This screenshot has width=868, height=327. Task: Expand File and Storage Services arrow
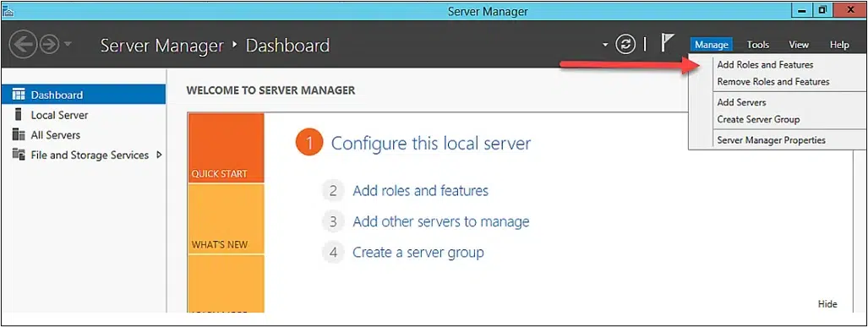(x=159, y=155)
